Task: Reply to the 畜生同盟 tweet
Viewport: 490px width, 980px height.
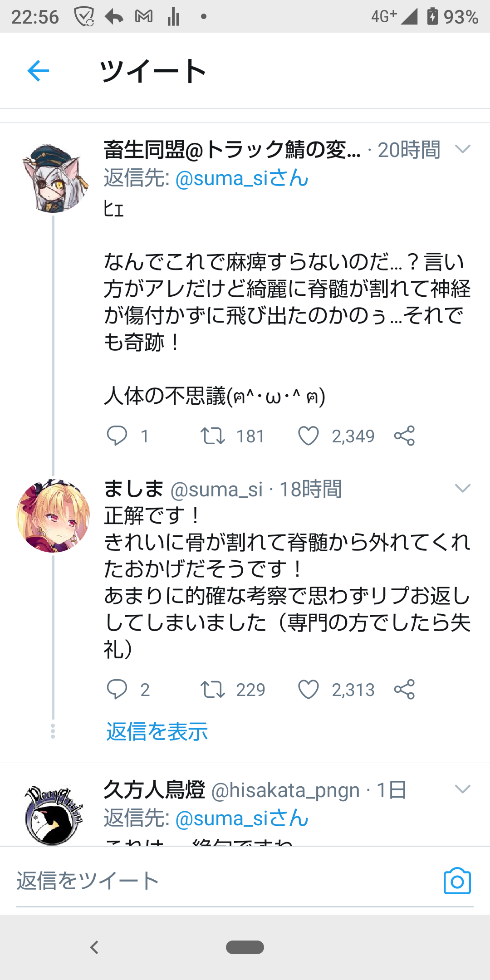Action: tap(117, 436)
